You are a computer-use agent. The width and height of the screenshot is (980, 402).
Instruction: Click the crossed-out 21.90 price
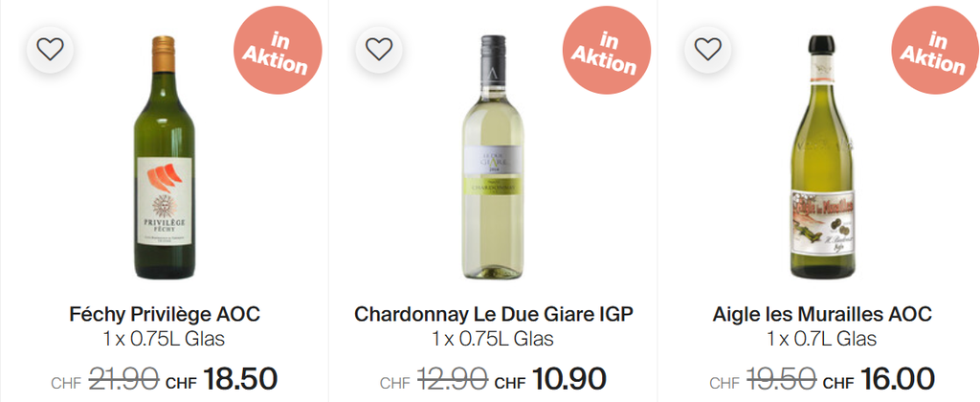click(124, 379)
